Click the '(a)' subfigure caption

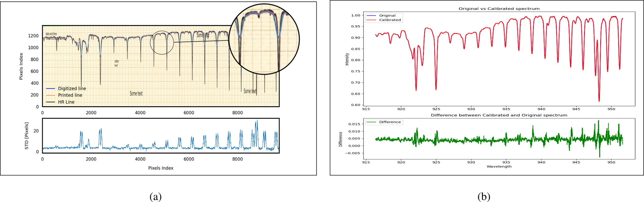pos(155,197)
